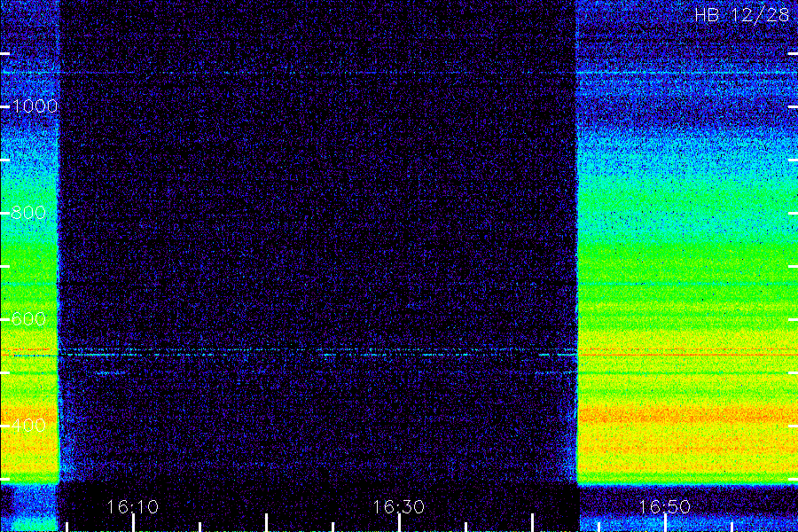Viewport: 798px width, 532px height.
Task: Click the 16:50 time axis label
Action: coord(664,506)
